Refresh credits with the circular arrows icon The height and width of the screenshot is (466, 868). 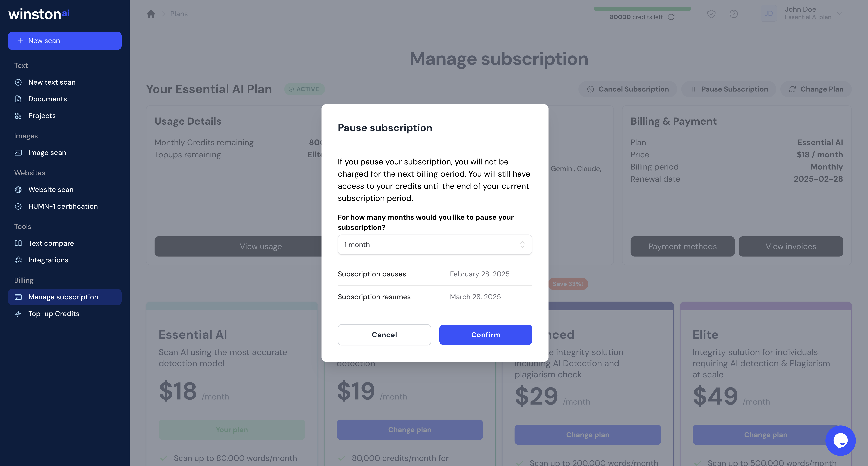tap(671, 17)
